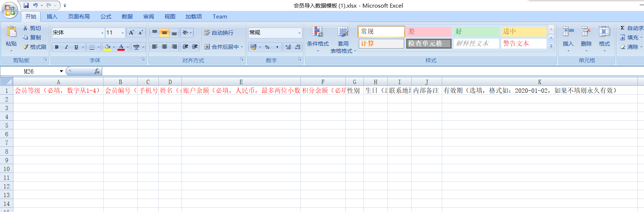This screenshot has height=212, width=644.
Task: Switch to the 公式 ribbon tab
Action: [106, 16]
